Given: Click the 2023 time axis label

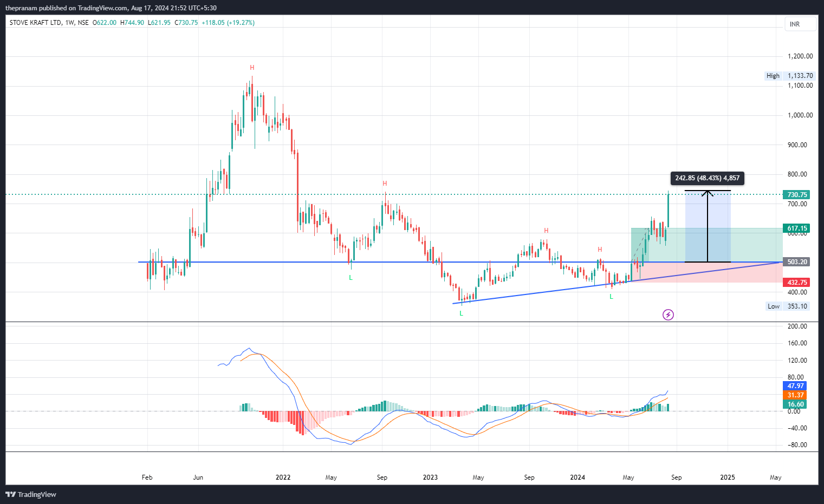Looking at the screenshot, I should (430, 477).
